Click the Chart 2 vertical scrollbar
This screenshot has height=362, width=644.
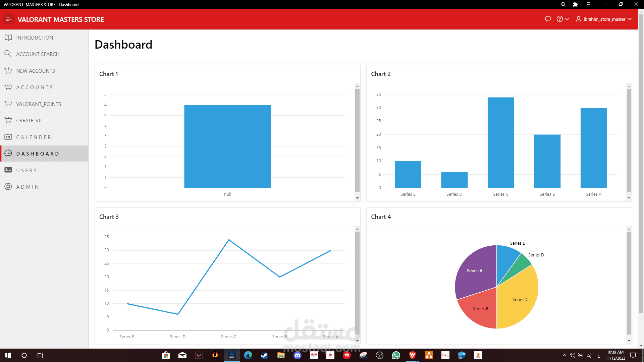(629, 141)
